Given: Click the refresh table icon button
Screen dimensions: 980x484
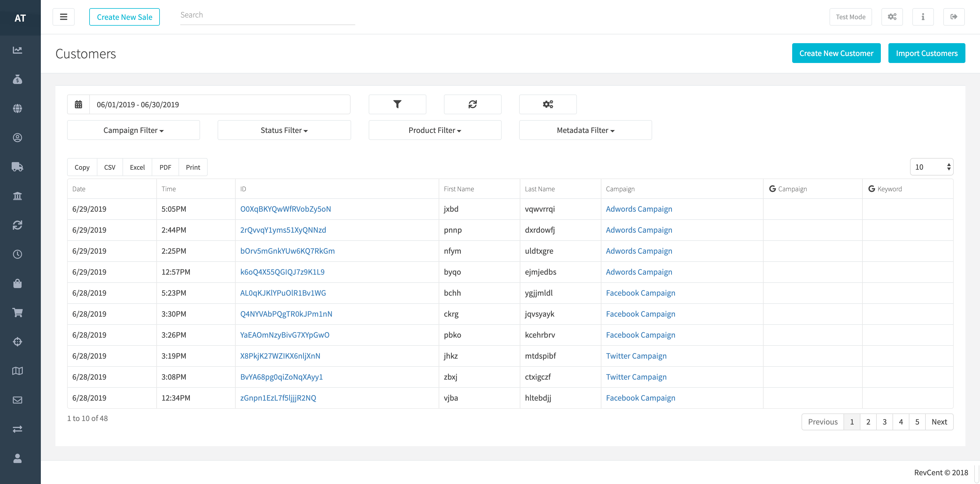Looking at the screenshot, I should [x=473, y=104].
